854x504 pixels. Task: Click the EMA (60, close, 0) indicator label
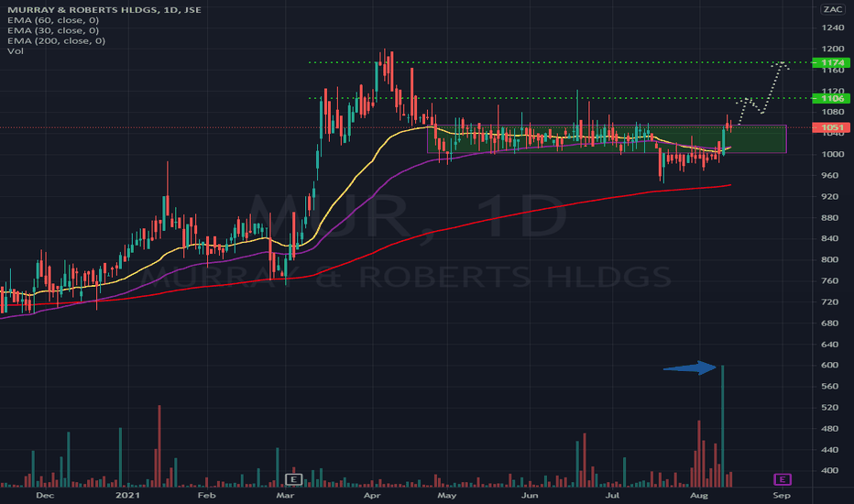(x=53, y=20)
